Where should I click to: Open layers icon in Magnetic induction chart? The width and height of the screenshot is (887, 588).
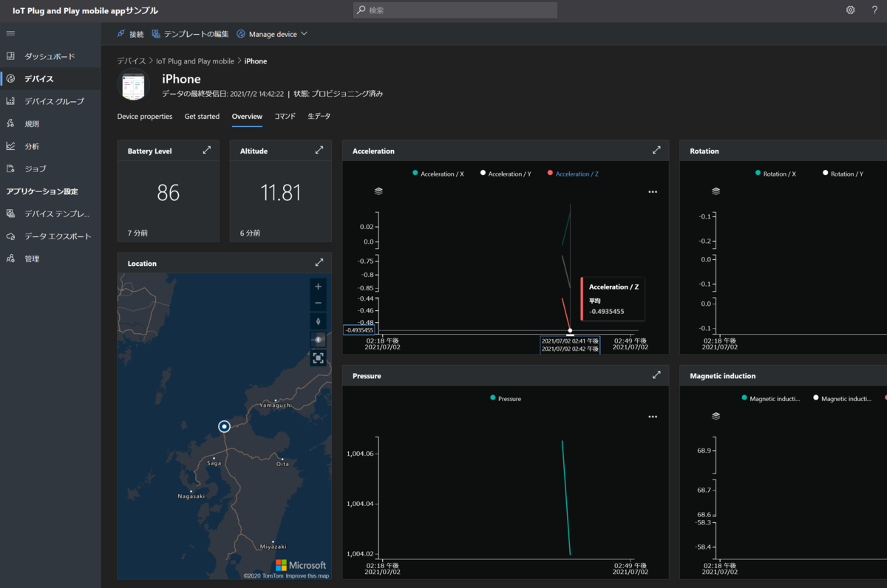716,416
